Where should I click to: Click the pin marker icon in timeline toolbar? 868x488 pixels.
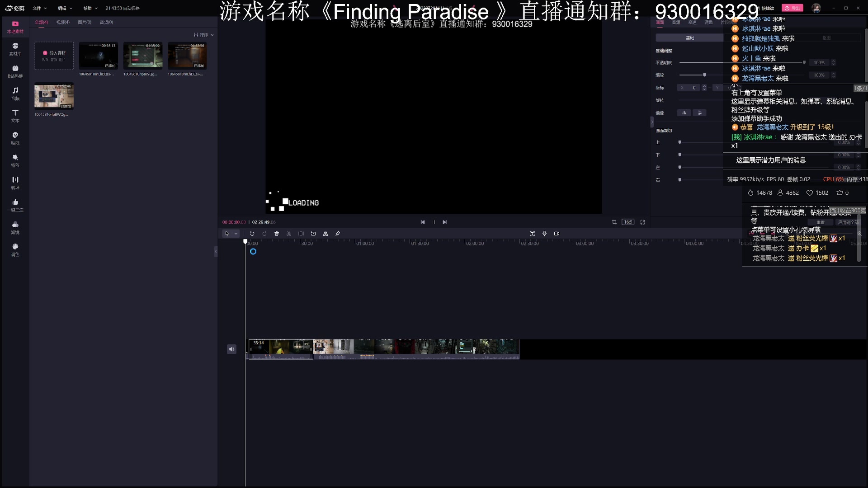(338, 234)
